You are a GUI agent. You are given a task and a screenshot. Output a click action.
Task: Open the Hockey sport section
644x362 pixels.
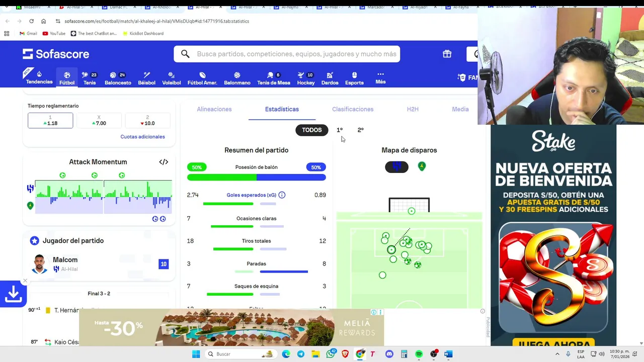(305, 78)
